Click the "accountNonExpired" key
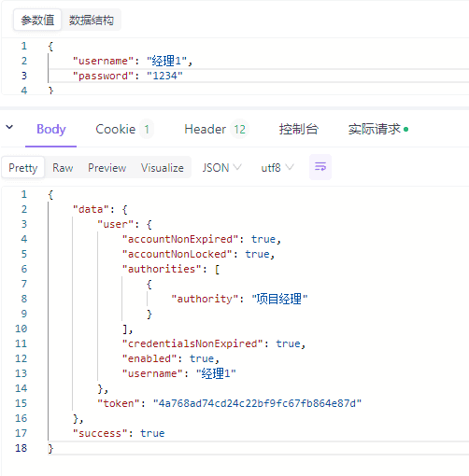Screen dimensions: 469x476 tap(180, 239)
